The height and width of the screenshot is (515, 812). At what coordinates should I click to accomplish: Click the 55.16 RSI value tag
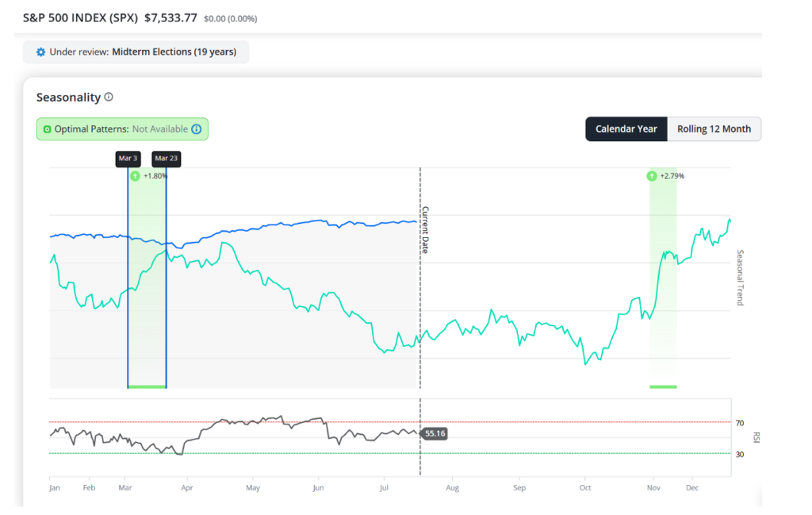tap(435, 433)
